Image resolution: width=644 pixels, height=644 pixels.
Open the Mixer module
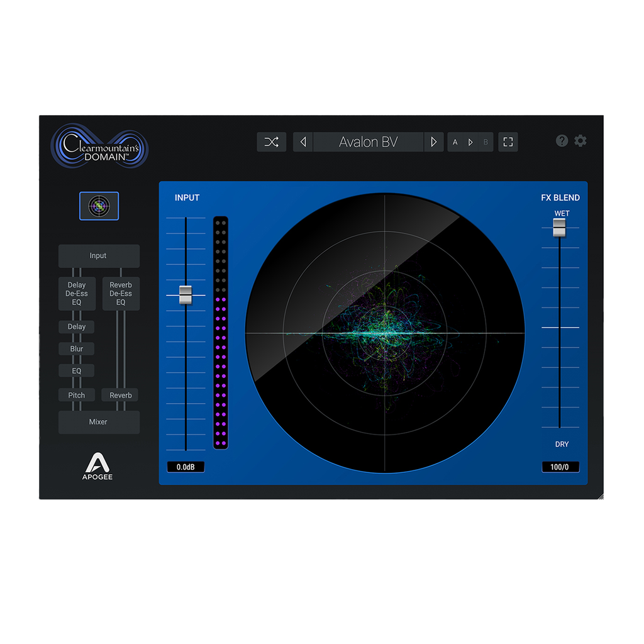click(x=99, y=422)
